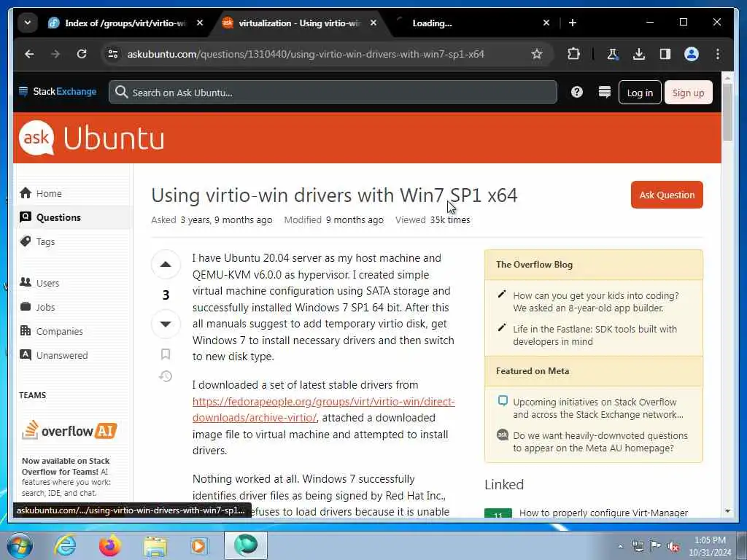Click the Sign up button
Viewport: 747px width, 560px height.
click(x=688, y=93)
